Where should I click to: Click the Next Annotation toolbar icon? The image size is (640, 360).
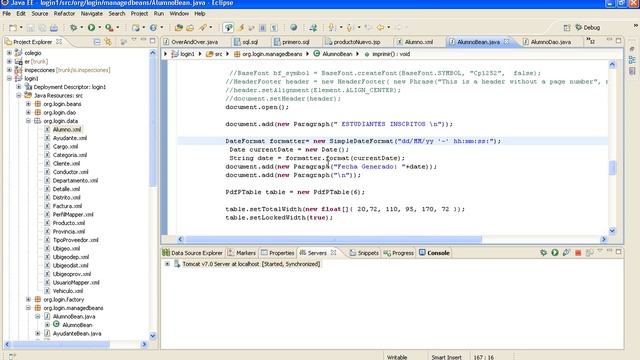[332, 28]
